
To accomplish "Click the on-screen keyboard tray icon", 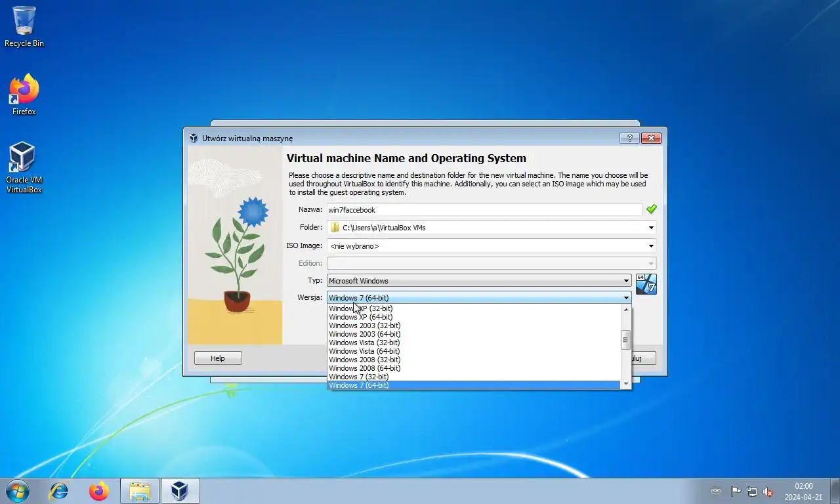I will (x=716, y=492).
